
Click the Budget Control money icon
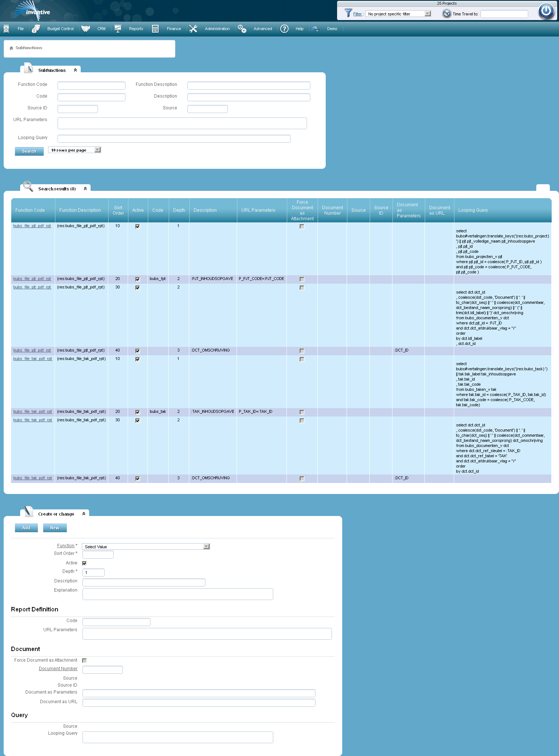click(x=36, y=29)
